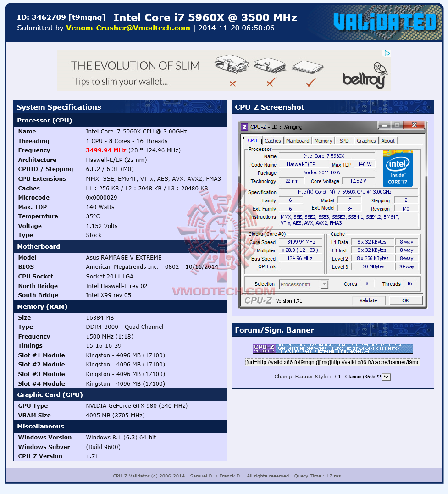Click the Microcode value 0x0000029
Image resolution: width=448 pixels, height=494 pixels.
click(101, 198)
